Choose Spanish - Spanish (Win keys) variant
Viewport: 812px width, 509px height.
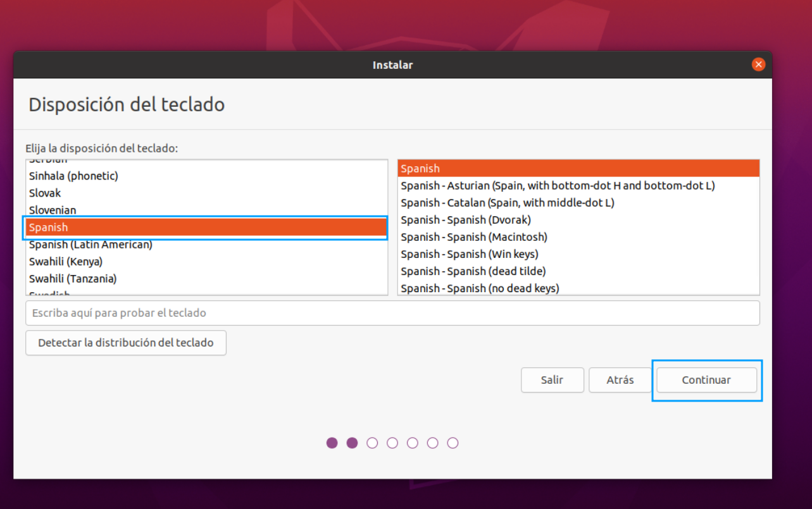pos(578,254)
